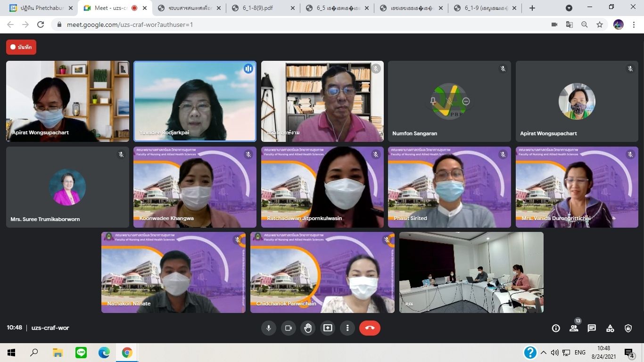Switch to the ปฏิทิน Phetchaburi calendar tab

click(41, 8)
